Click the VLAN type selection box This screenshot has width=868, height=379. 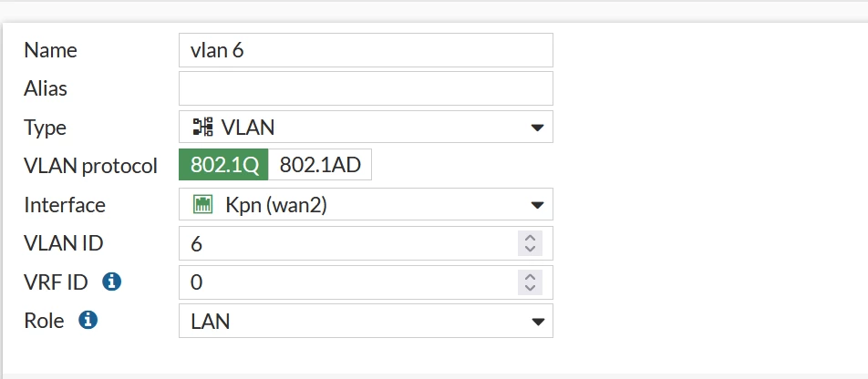tap(366, 127)
